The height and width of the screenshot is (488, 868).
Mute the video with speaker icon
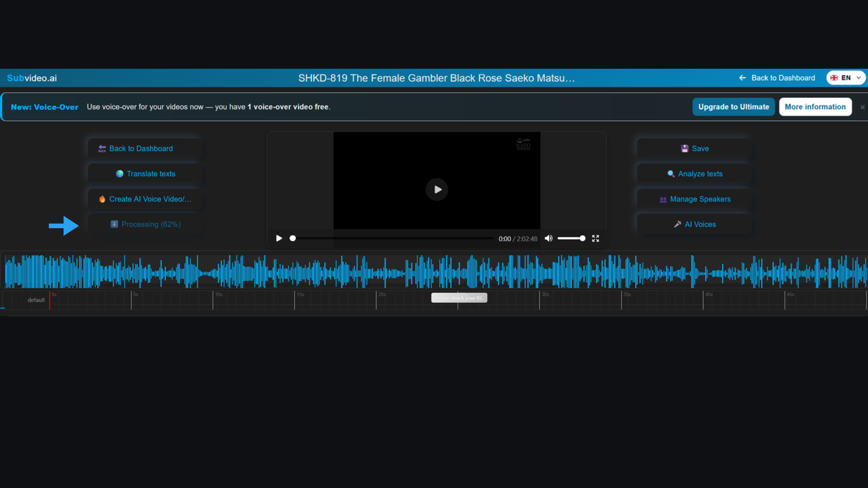pos(548,238)
